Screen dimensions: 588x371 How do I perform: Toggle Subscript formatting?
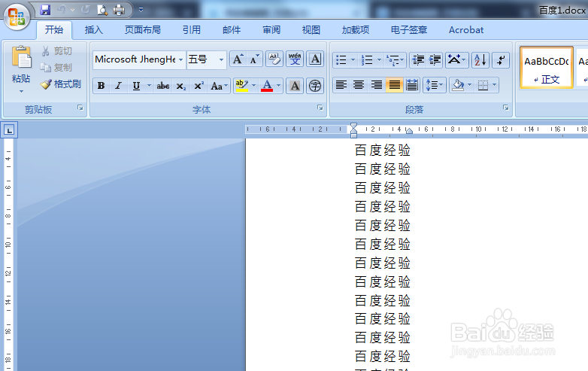coord(180,86)
